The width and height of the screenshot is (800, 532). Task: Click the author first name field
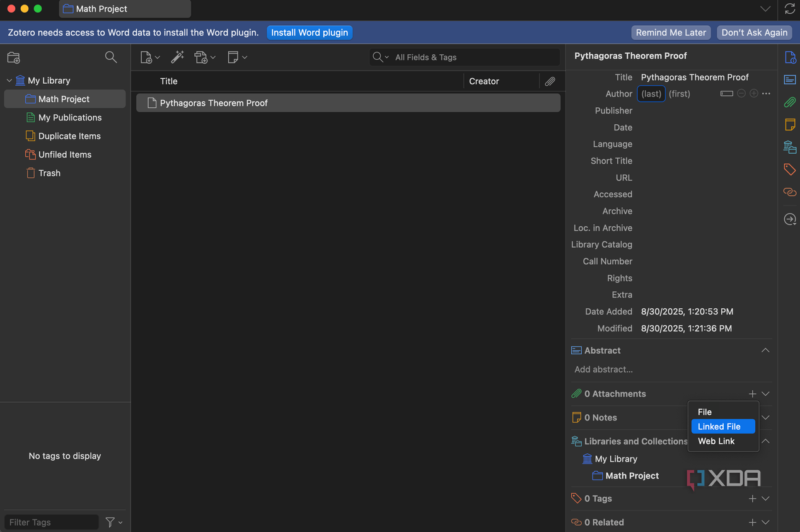pyautogui.click(x=680, y=94)
